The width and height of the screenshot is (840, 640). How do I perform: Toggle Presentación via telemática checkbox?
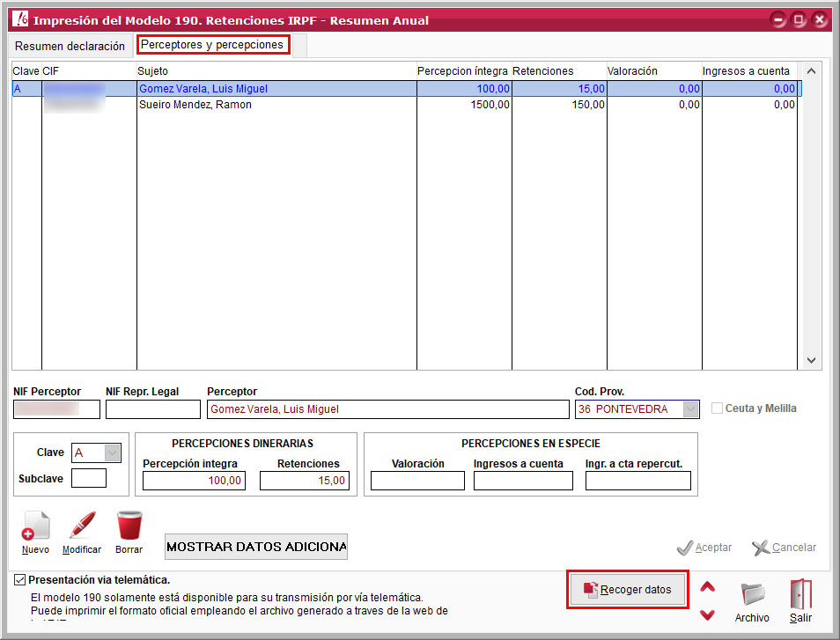[20, 579]
